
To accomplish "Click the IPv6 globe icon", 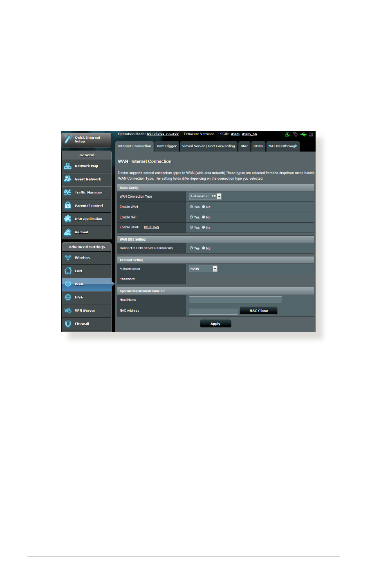I will 68,297.
